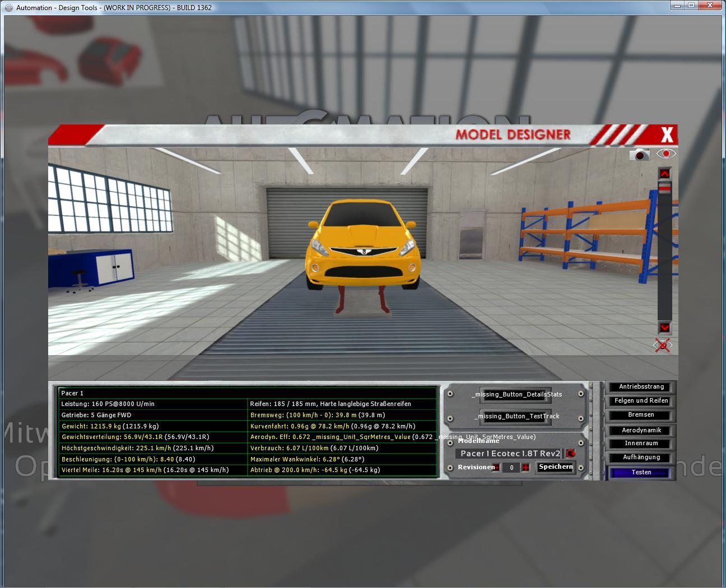This screenshot has height=588, width=726.
Task: Close the Model Designer with X
Action: tap(667, 135)
